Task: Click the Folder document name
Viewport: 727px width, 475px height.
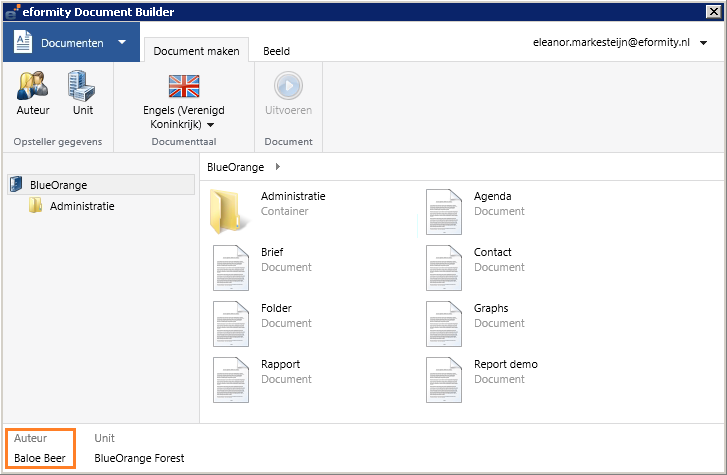Action: click(x=276, y=308)
